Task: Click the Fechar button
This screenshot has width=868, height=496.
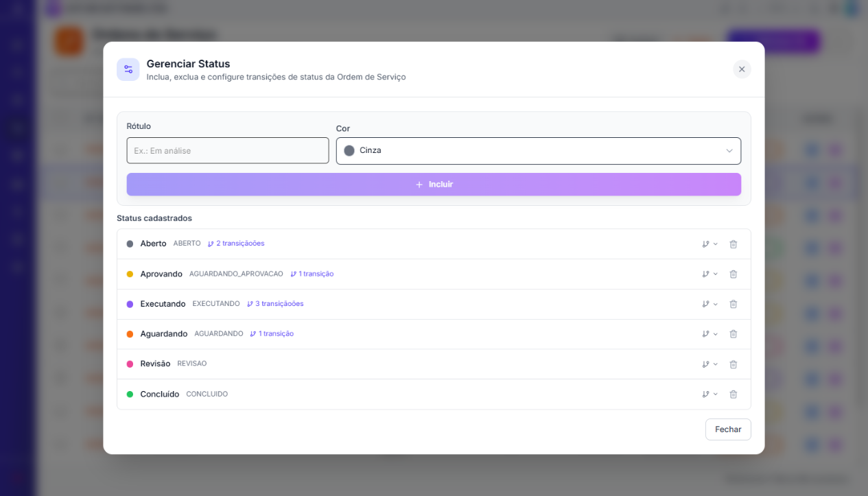Action: (728, 429)
